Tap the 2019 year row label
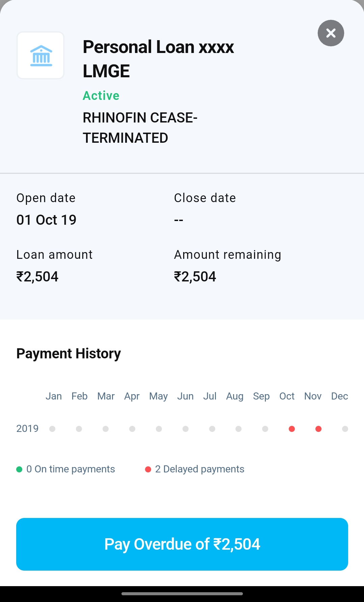This screenshot has width=364, height=602. point(27,429)
